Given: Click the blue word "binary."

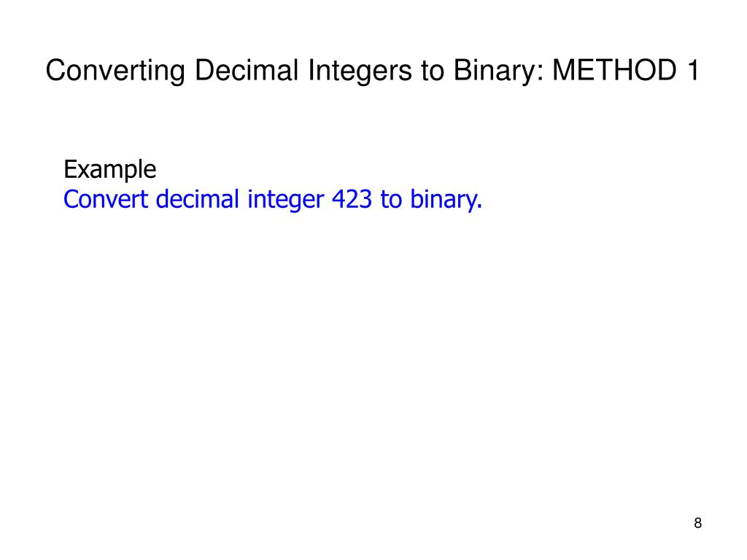Looking at the screenshot, I should click(446, 200).
